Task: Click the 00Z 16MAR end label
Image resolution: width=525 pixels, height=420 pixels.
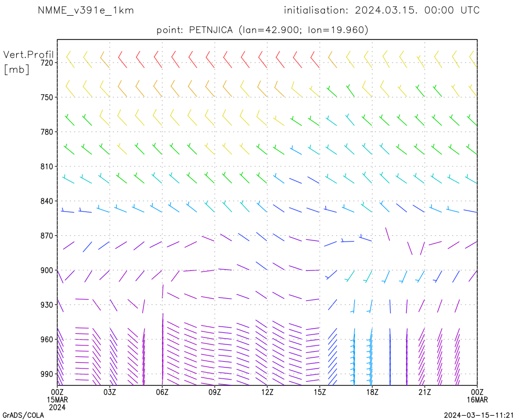Action: [x=477, y=396]
